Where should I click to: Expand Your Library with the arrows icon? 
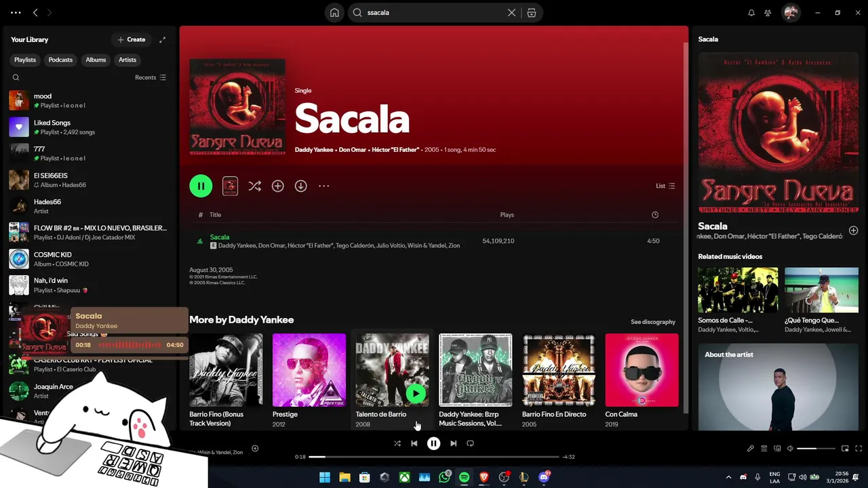point(163,39)
